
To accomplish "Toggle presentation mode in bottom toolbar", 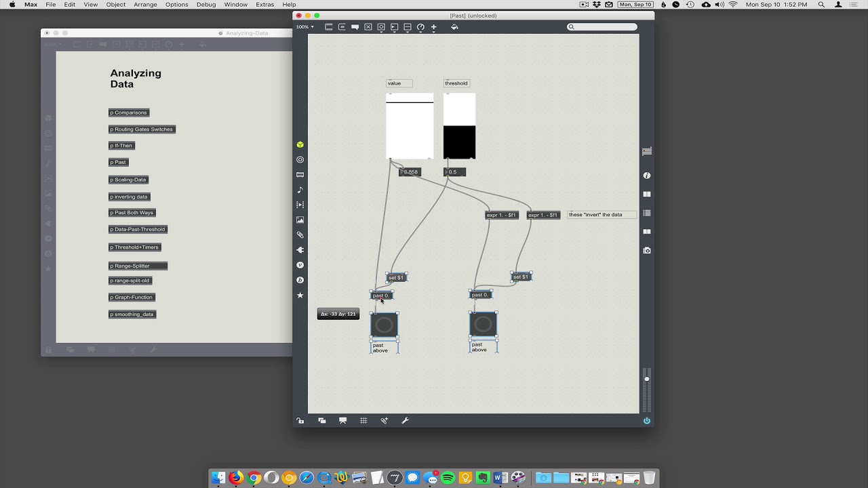I will pos(343,421).
